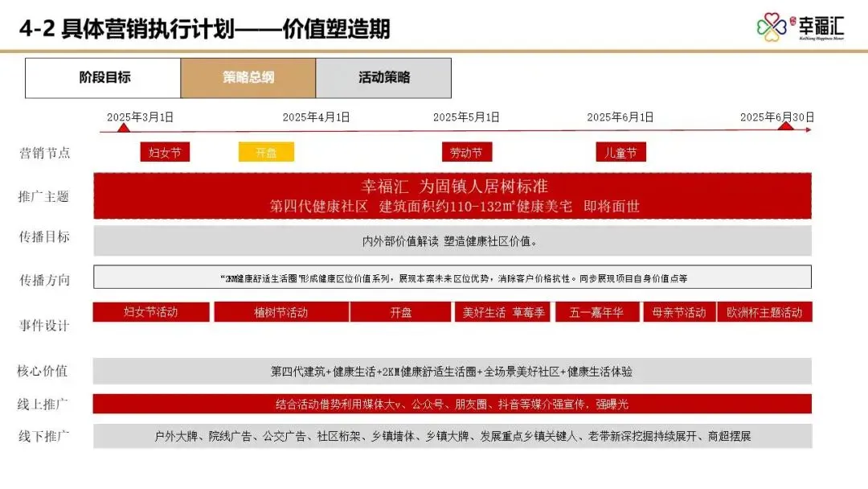Open the 活动策略 tab
The height and width of the screenshot is (489, 868).
coord(383,77)
